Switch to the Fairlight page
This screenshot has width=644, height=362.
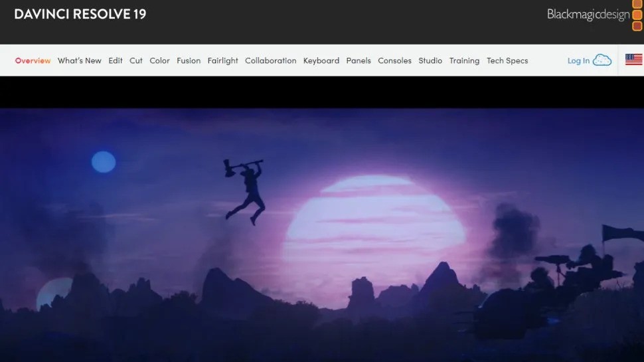[222, 60]
